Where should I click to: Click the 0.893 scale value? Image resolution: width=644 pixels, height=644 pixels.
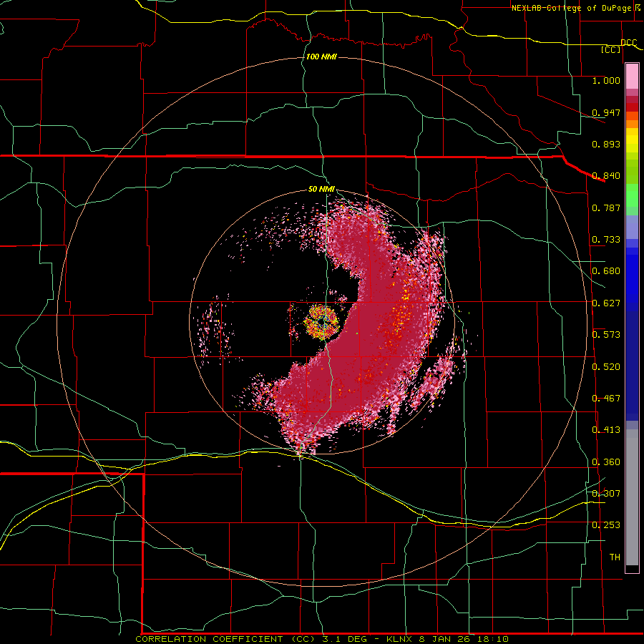(606, 144)
